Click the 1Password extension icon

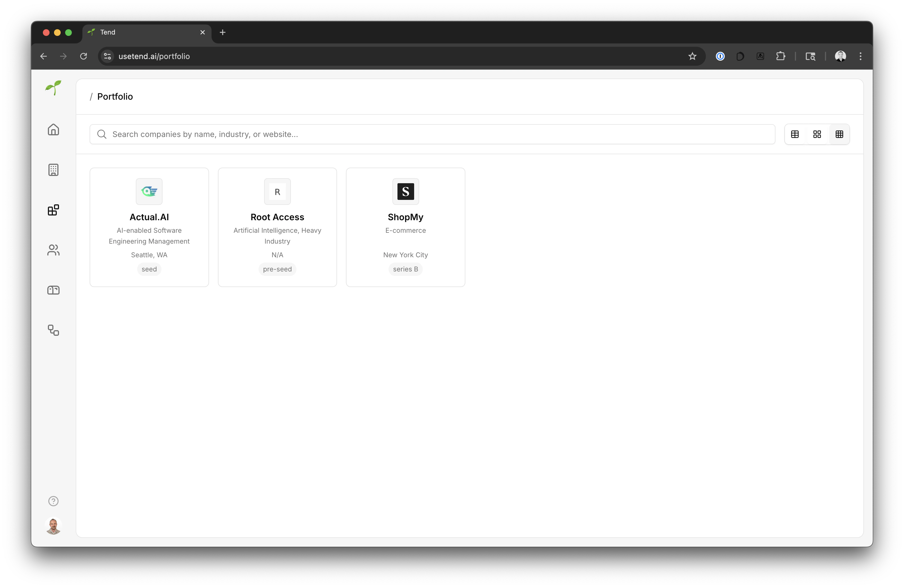point(720,56)
